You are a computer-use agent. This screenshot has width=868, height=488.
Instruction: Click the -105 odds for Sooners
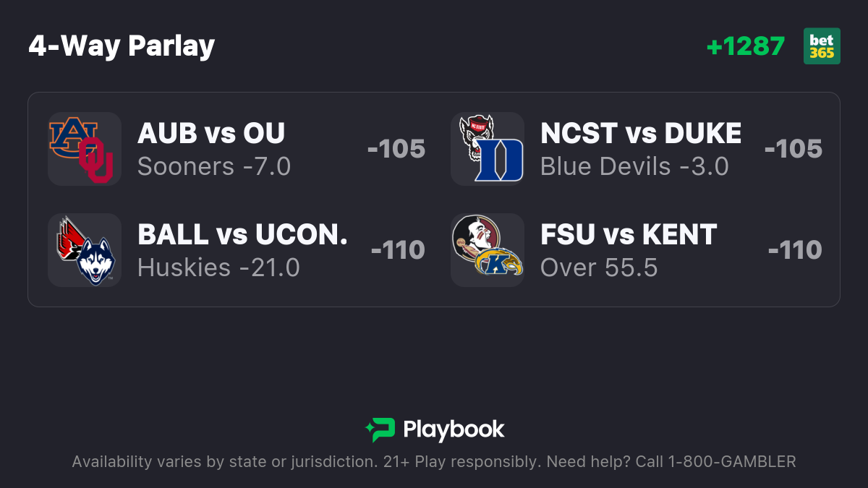396,149
